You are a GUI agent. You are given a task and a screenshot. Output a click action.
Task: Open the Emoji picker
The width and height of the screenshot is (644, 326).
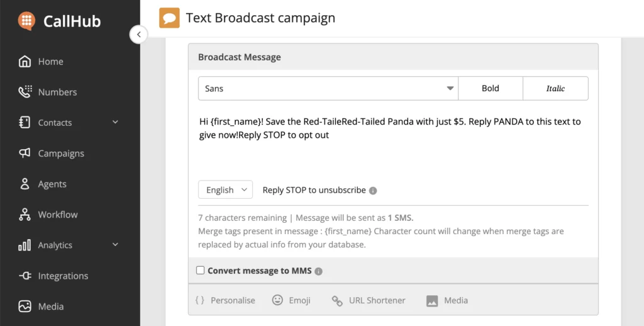coord(291,300)
